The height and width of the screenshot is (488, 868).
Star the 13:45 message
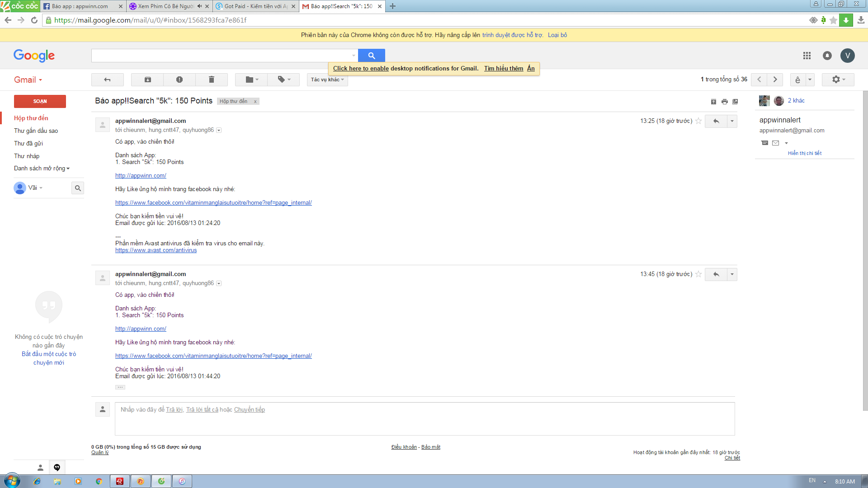698,274
